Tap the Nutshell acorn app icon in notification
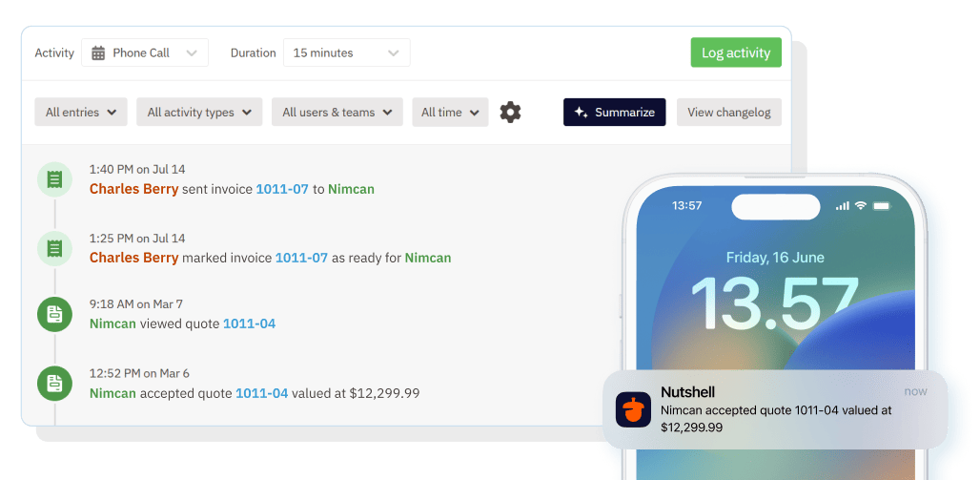 pos(633,409)
